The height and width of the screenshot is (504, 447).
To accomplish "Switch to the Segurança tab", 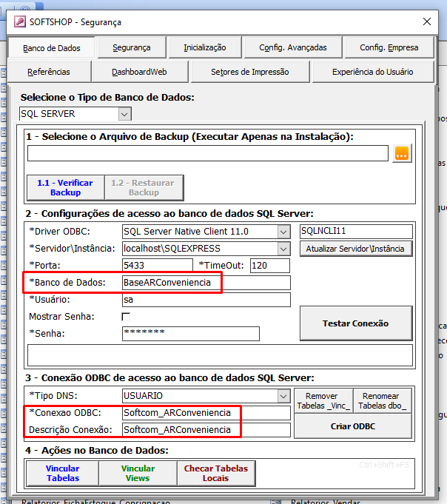I will click(x=131, y=47).
